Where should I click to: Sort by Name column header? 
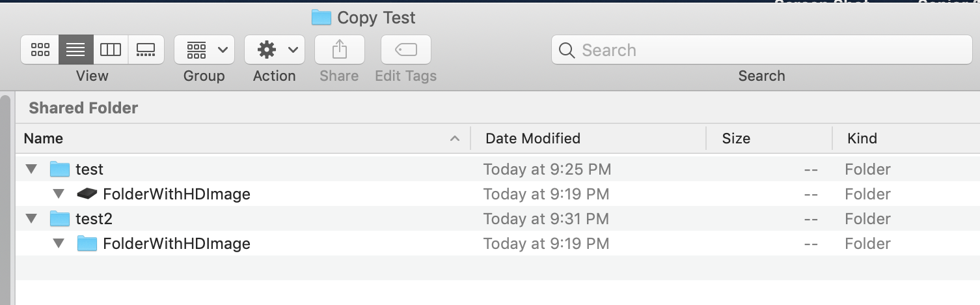click(43, 138)
